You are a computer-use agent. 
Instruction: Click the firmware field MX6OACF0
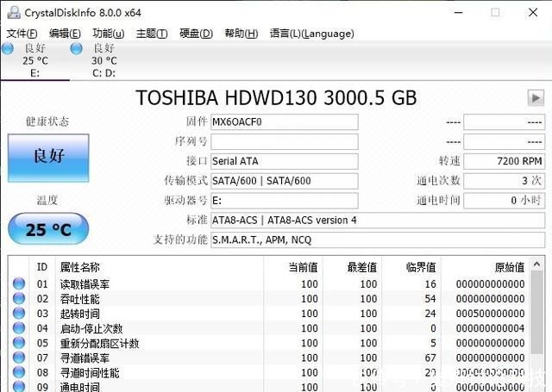[x=285, y=122]
